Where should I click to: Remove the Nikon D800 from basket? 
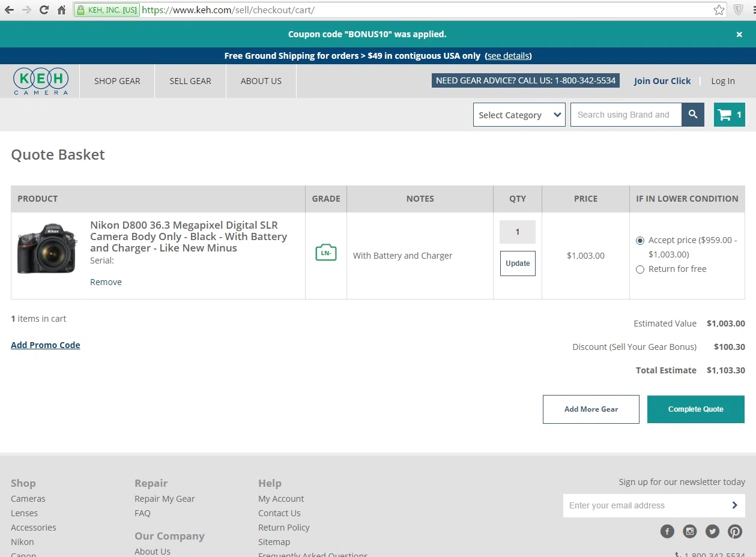pos(106,282)
